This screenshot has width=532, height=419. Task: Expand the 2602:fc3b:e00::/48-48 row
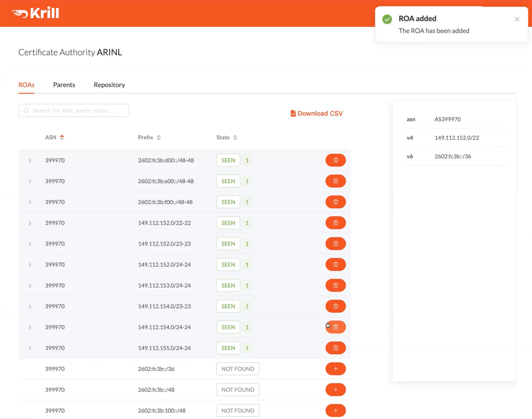point(30,181)
